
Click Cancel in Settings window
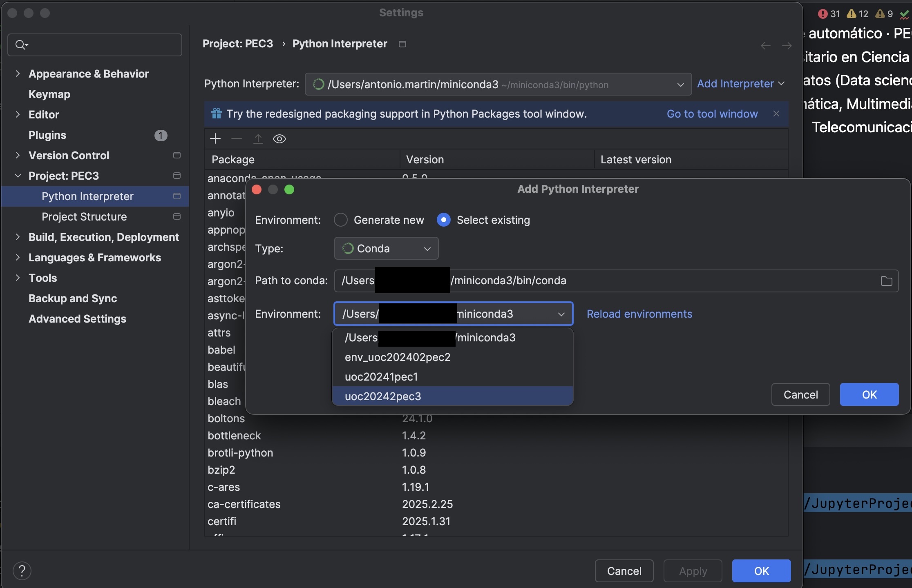pos(624,571)
